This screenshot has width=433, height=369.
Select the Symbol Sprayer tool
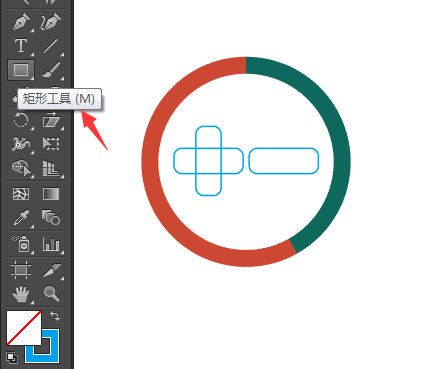(x=21, y=243)
